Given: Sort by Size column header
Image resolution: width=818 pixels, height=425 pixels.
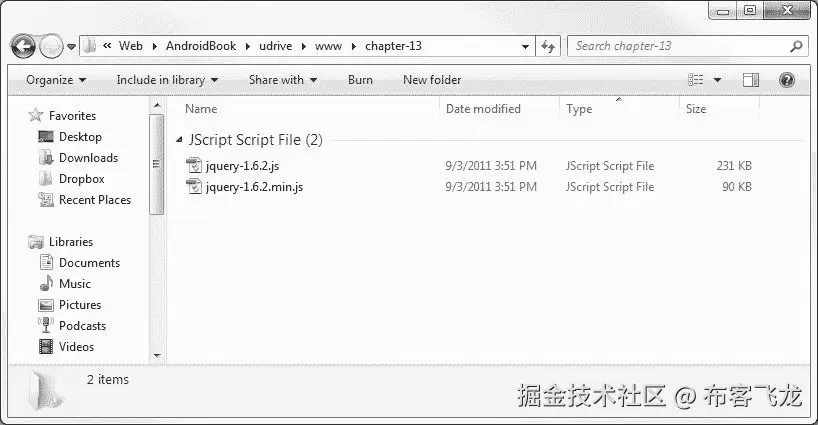Looking at the screenshot, I should pos(696,109).
